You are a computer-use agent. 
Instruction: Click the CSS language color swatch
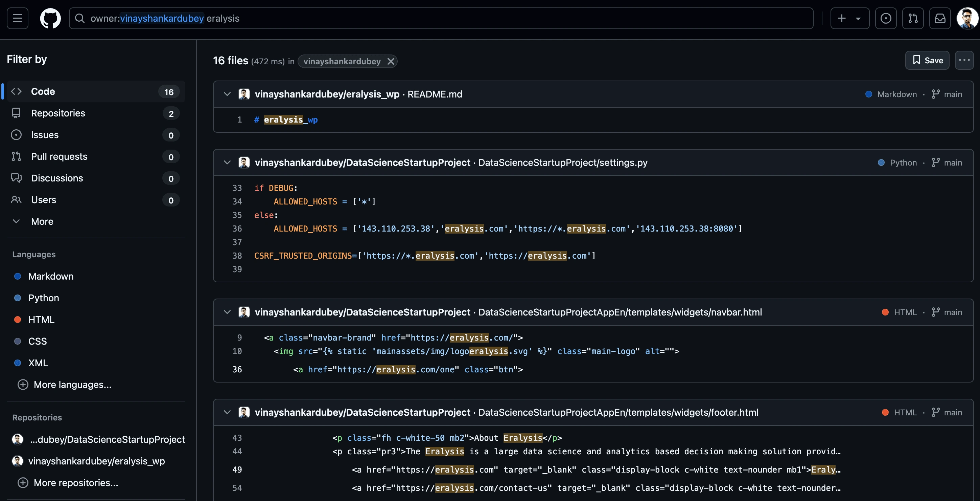pos(18,341)
